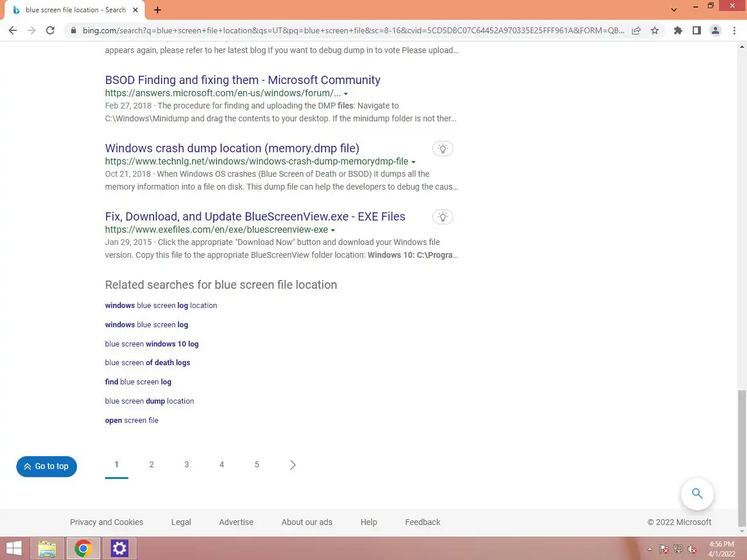Open Windows crash dump location result

pyautogui.click(x=232, y=148)
